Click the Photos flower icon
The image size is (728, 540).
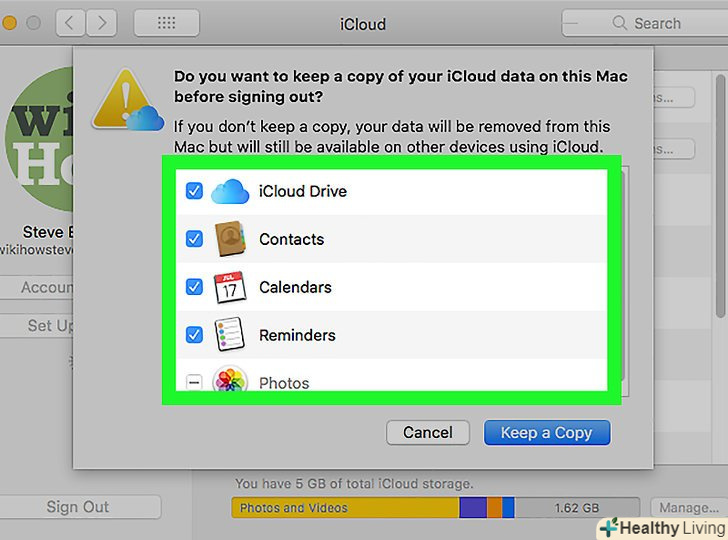click(230, 381)
